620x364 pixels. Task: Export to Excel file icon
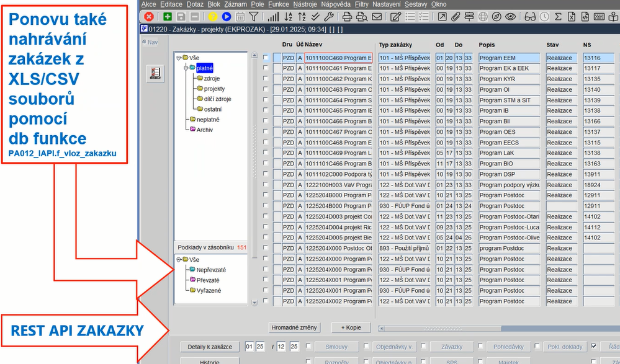pos(572,17)
